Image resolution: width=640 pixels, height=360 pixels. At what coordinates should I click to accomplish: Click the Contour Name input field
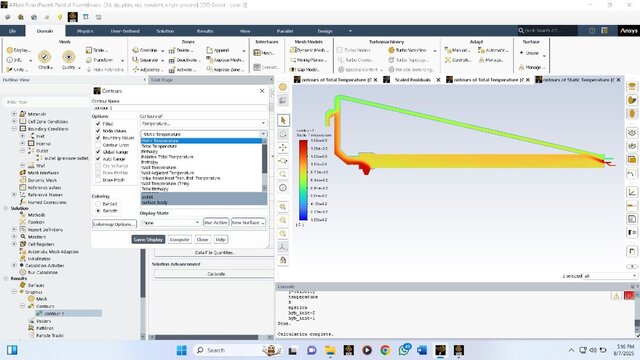[x=180, y=108]
